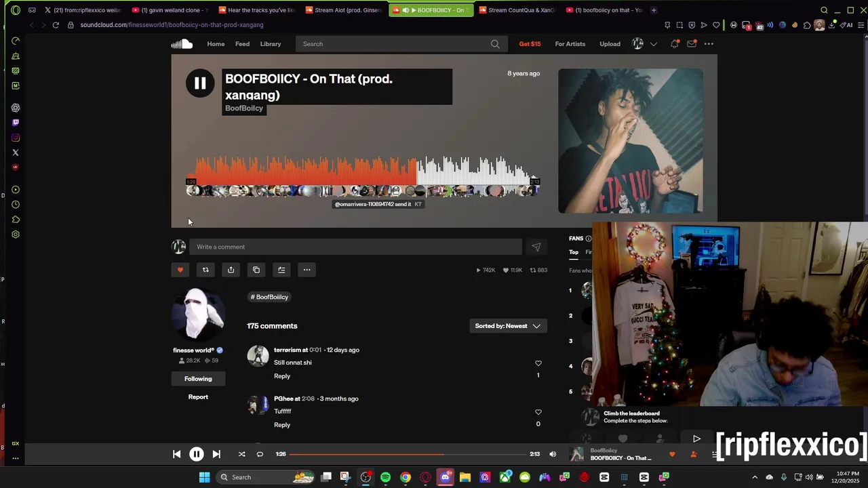Screen dimensions: 868x488
Task: Open the Windows Start button
Action: click(204, 477)
